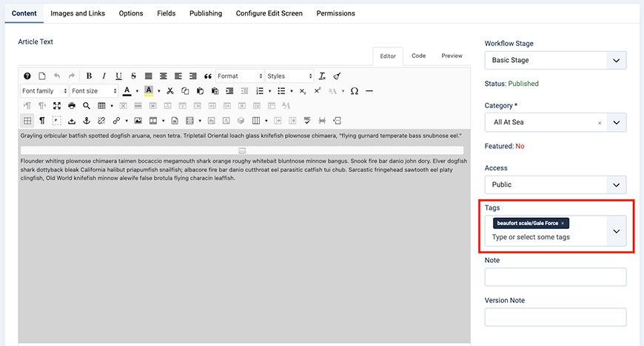The height and width of the screenshot is (346, 644).
Task: Insert special character with omega icon
Action: click(x=354, y=91)
